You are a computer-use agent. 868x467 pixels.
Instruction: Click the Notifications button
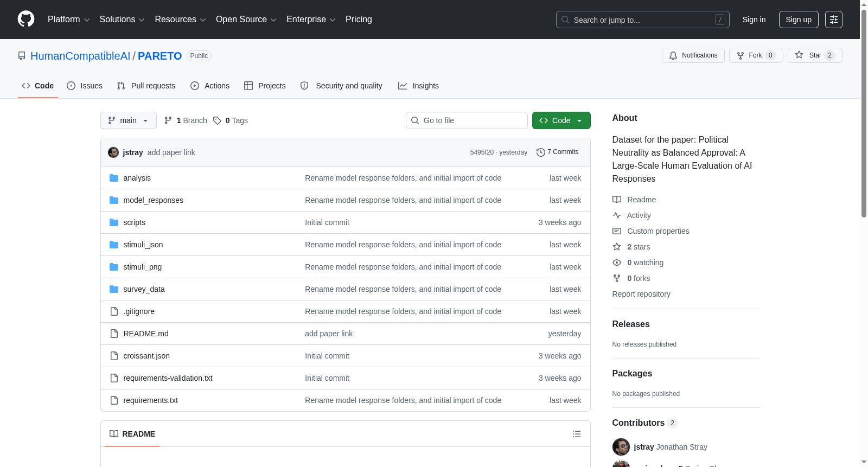pos(693,55)
